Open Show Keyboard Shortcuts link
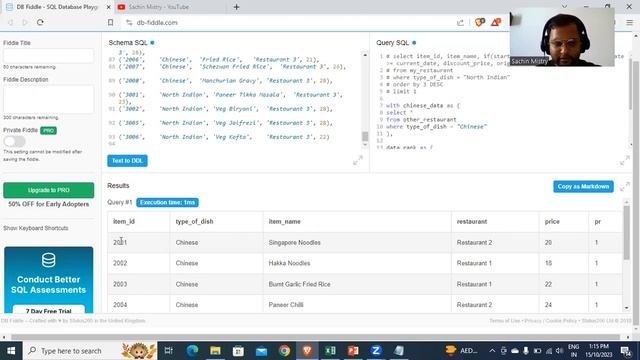The image size is (640, 360). 36,228
